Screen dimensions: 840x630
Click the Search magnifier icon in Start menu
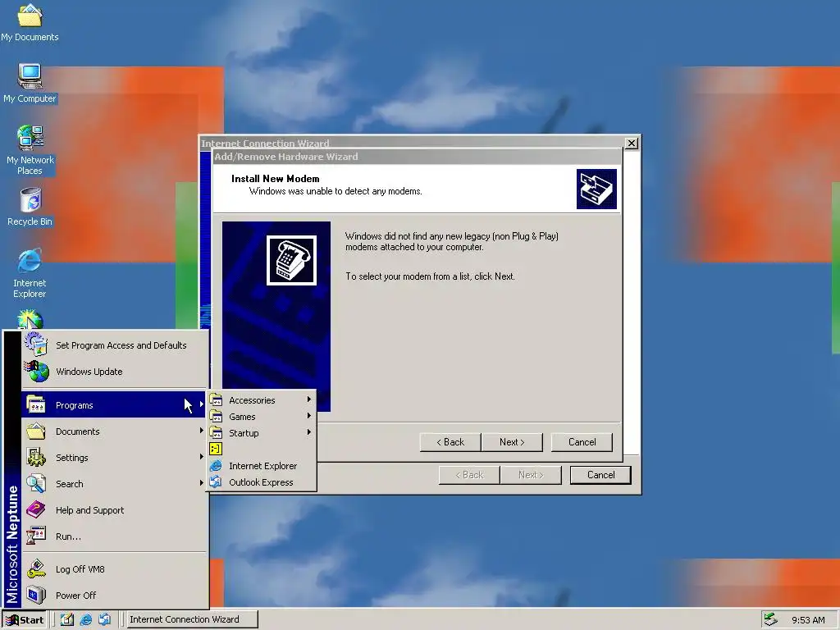point(36,483)
